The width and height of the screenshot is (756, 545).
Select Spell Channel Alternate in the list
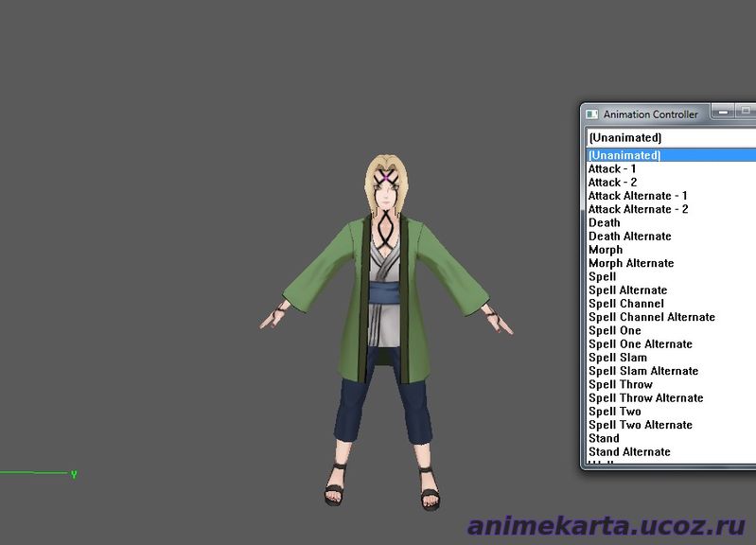click(x=671, y=317)
